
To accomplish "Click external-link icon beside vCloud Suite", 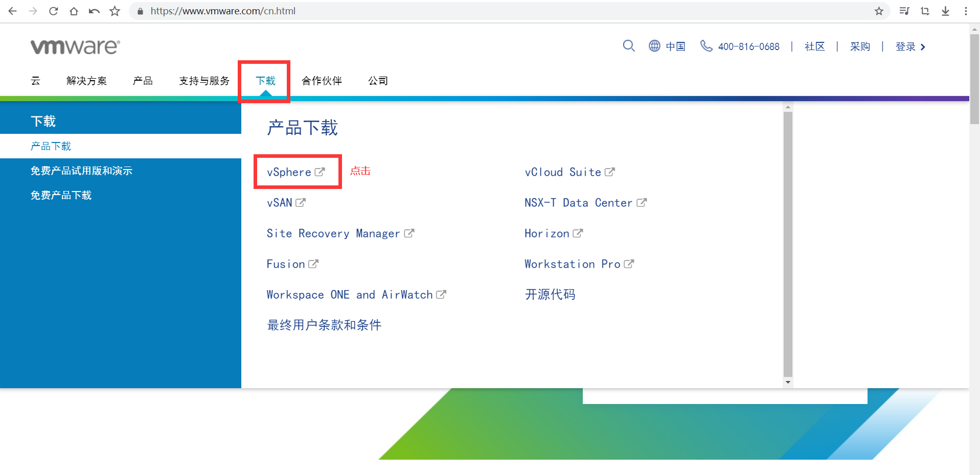I will coord(610,172).
